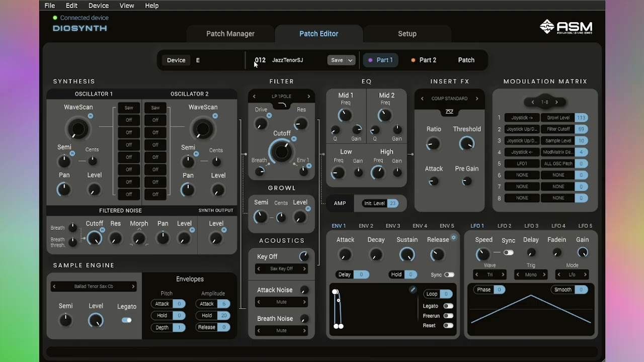Toggle the LFO 1 Sync switch

coord(509,252)
